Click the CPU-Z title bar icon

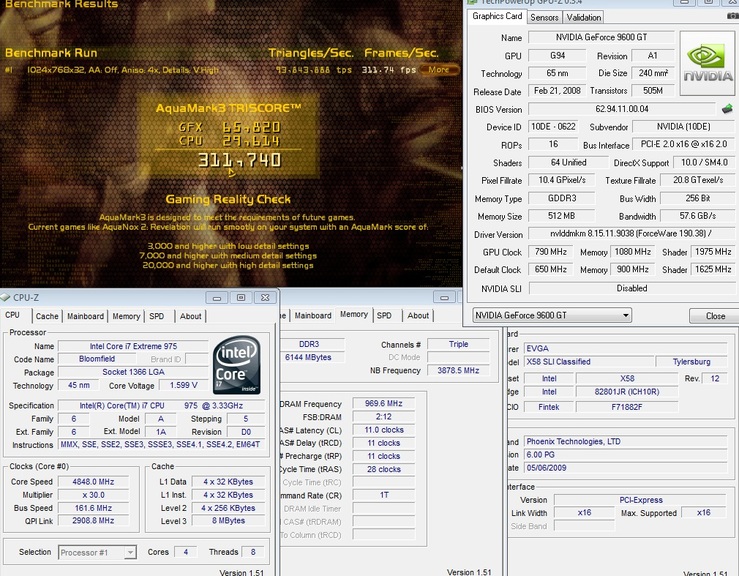(5, 297)
